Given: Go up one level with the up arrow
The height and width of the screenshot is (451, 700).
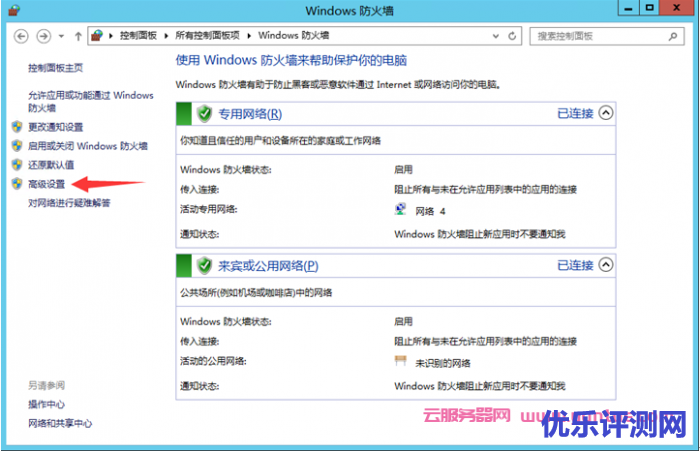Looking at the screenshot, I should (x=78, y=36).
